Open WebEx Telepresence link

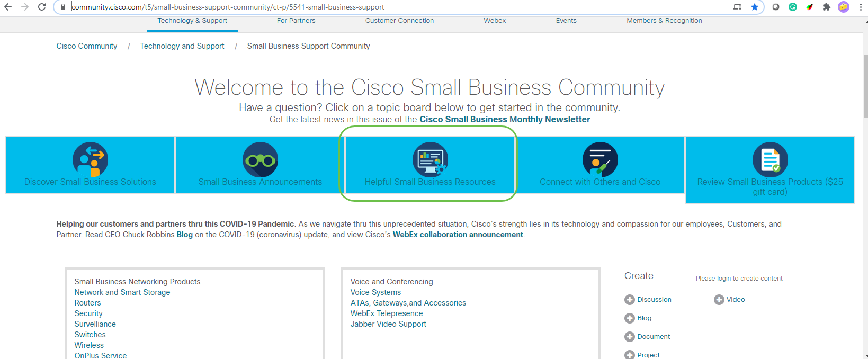point(387,313)
